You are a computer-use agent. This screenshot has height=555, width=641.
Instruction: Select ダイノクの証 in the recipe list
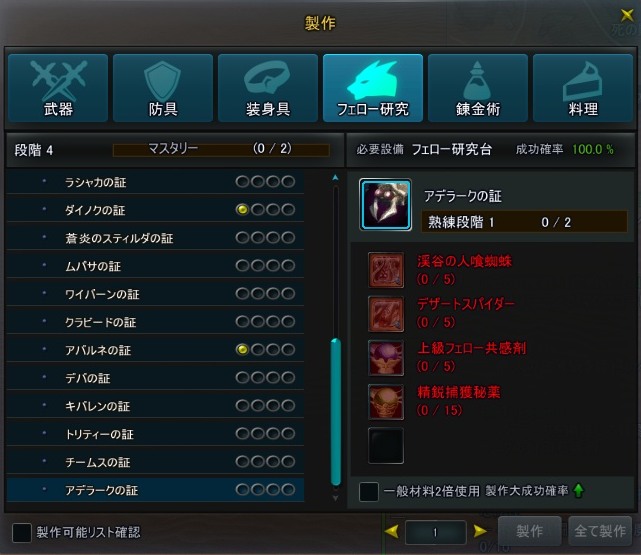[155, 210]
